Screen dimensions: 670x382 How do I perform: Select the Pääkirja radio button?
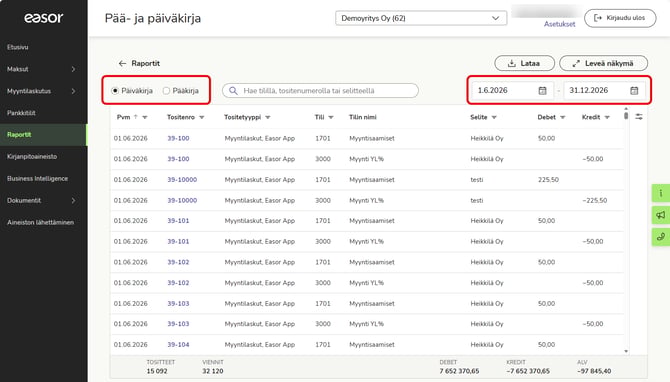[166, 91]
